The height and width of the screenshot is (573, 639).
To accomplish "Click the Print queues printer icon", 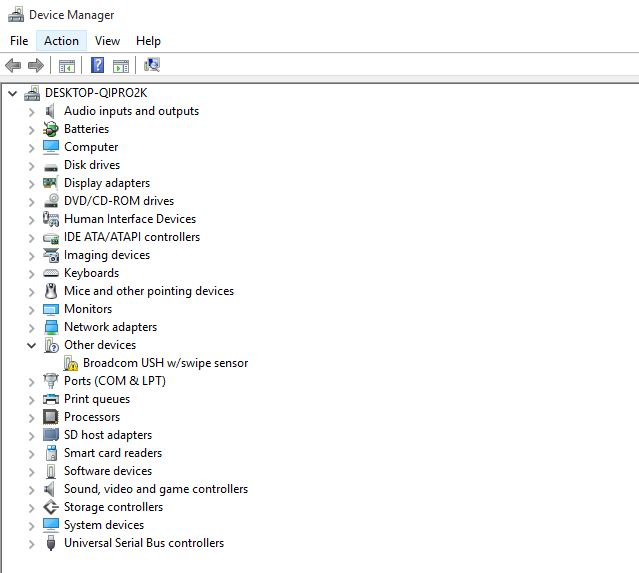I will (x=51, y=399).
